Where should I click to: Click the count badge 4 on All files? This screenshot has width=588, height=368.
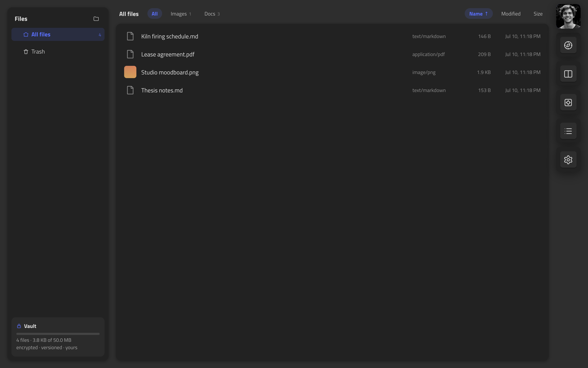pyautogui.click(x=100, y=35)
